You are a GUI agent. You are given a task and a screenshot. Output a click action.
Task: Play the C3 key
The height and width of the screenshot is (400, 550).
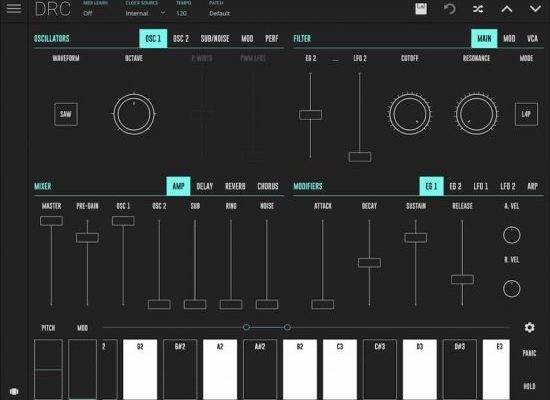[340, 369]
